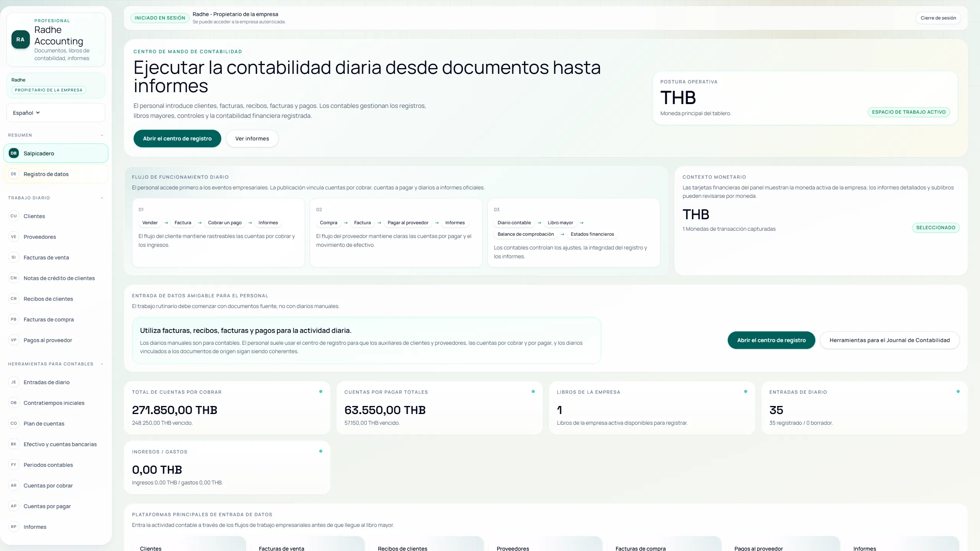The width and height of the screenshot is (980, 551).
Task: Click the AP Cuentas por pagar icon
Action: (x=14, y=506)
